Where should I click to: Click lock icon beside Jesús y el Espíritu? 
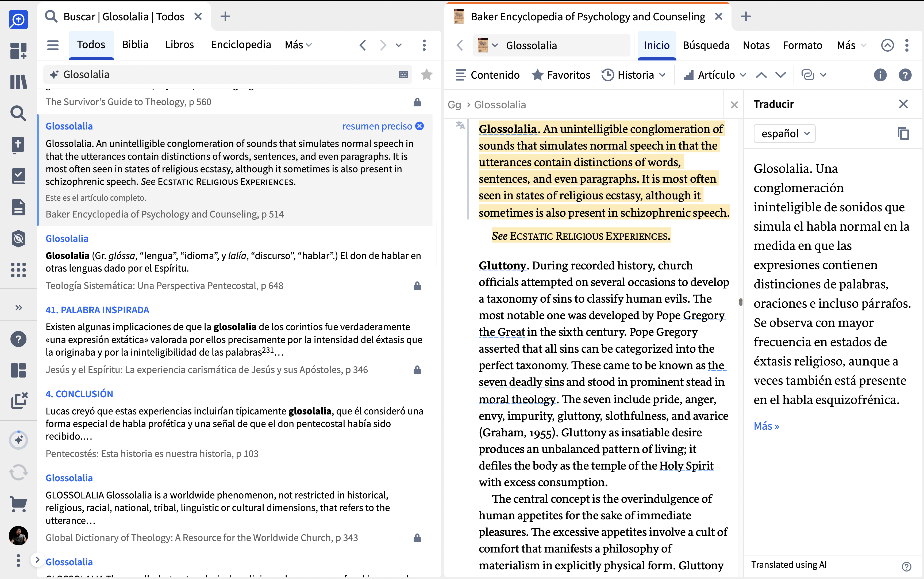pyautogui.click(x=417, y=370)
